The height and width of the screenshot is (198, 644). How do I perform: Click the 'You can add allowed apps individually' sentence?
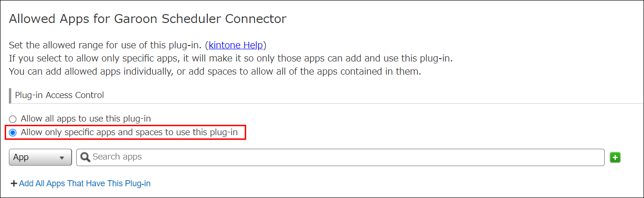coord(215,72)
